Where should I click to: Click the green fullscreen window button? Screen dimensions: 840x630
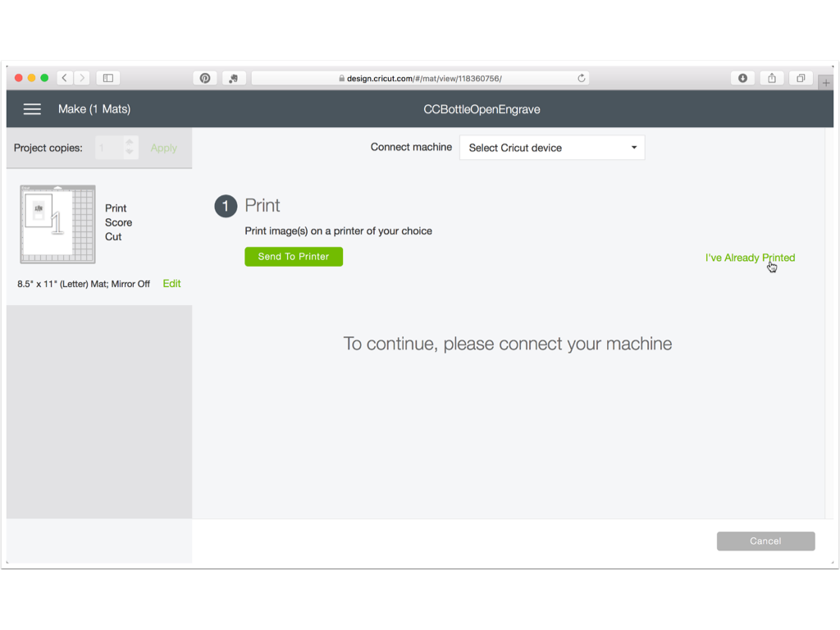[44, 78]
